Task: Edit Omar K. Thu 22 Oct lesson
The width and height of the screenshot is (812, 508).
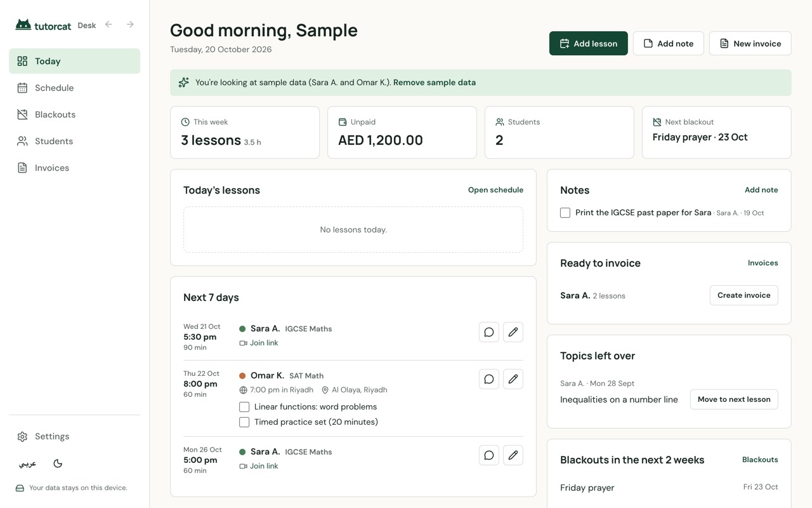Action: [513, 379]
